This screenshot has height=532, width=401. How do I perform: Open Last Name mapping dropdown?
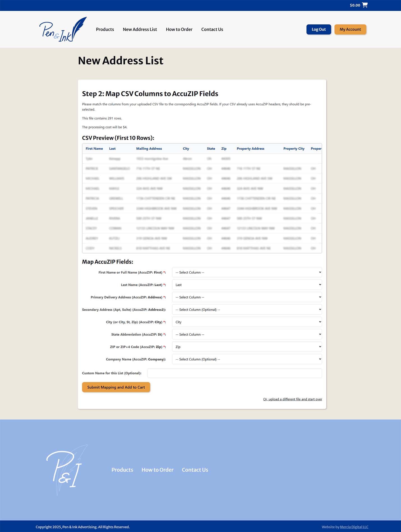tap(247, 285)
